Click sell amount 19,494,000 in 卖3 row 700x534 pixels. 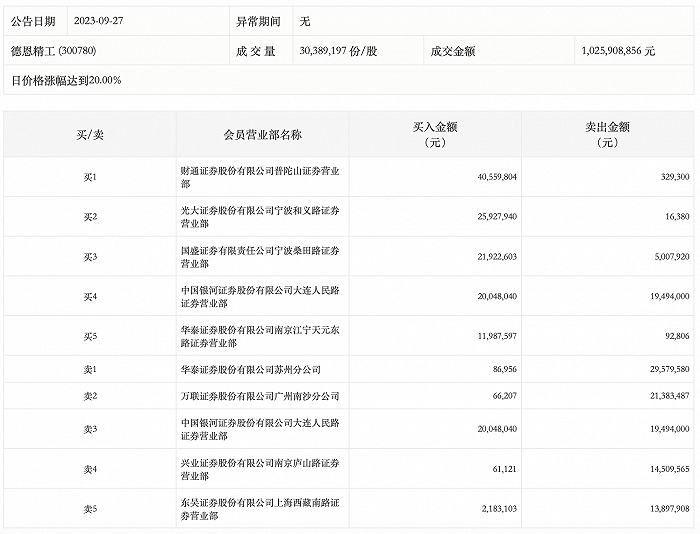pyautogui.click(x=670, y=429)
